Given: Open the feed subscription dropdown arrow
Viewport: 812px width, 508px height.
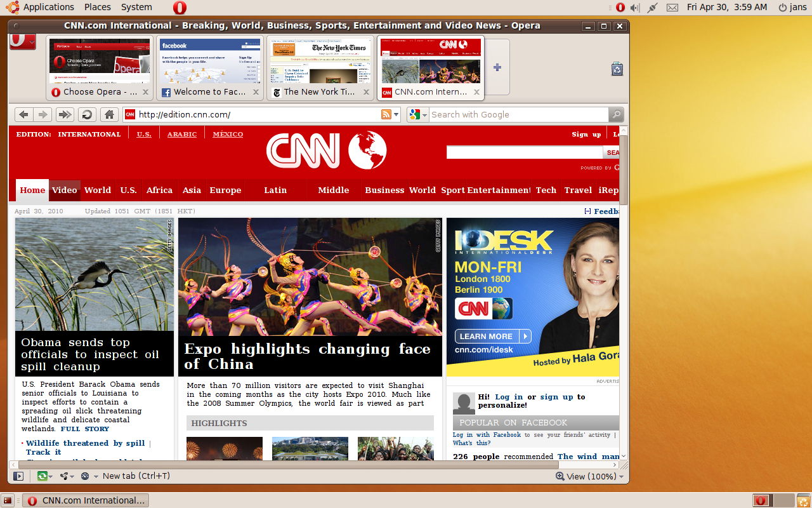Looking at the screenshot, I should [x=396, y=115].
